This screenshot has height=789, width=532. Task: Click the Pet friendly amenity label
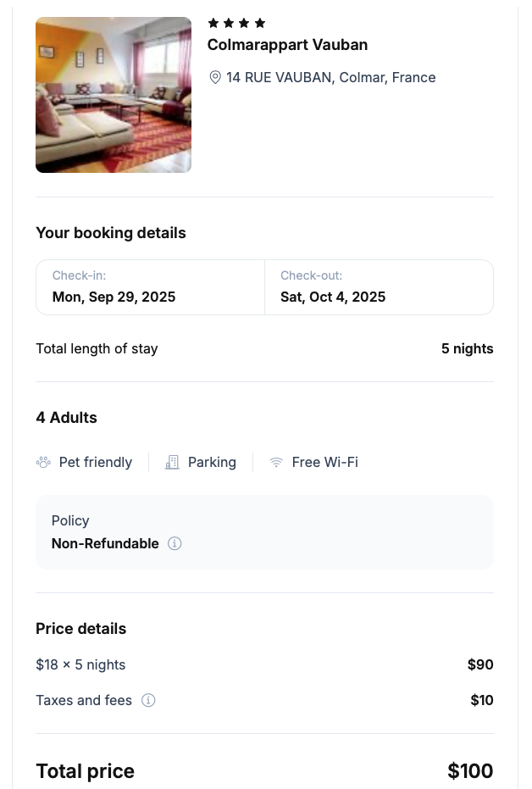96,462
